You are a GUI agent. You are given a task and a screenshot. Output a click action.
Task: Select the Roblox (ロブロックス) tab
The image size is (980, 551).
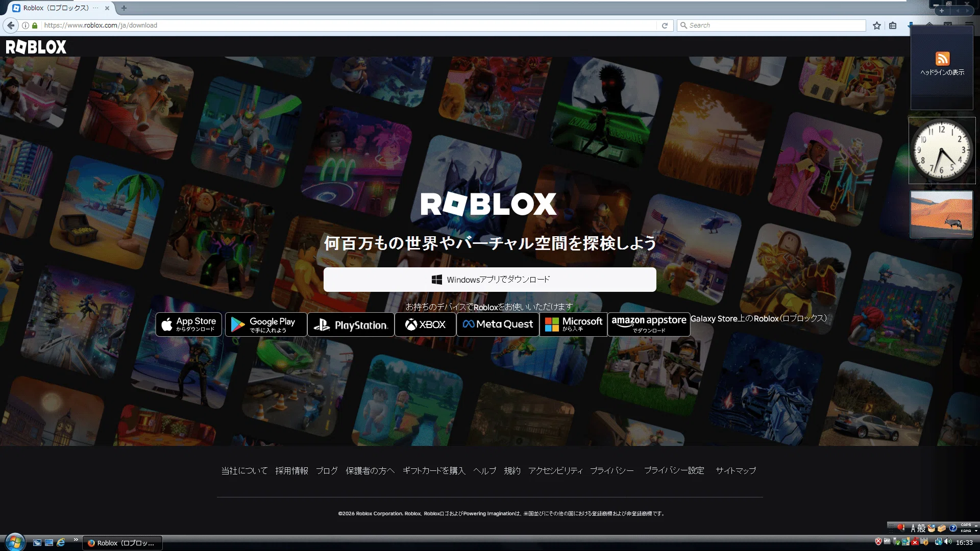tap(61, 8)
